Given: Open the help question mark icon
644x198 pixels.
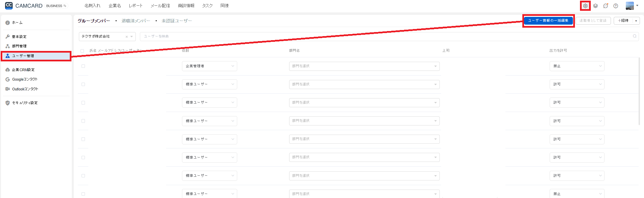Looking at the screenshot, I should (616, 6).
